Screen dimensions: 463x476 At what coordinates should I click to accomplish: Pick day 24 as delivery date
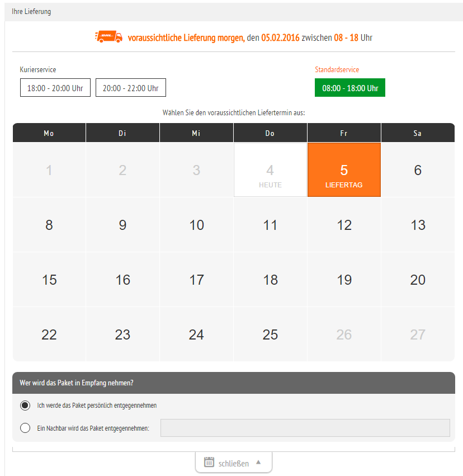click(x=196, y=334)
